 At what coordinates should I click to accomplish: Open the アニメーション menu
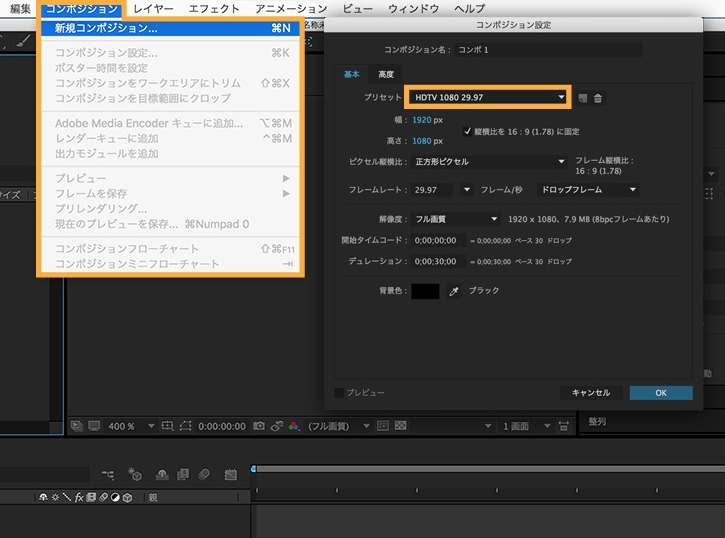pyautogui.click(x=291, y=9)
